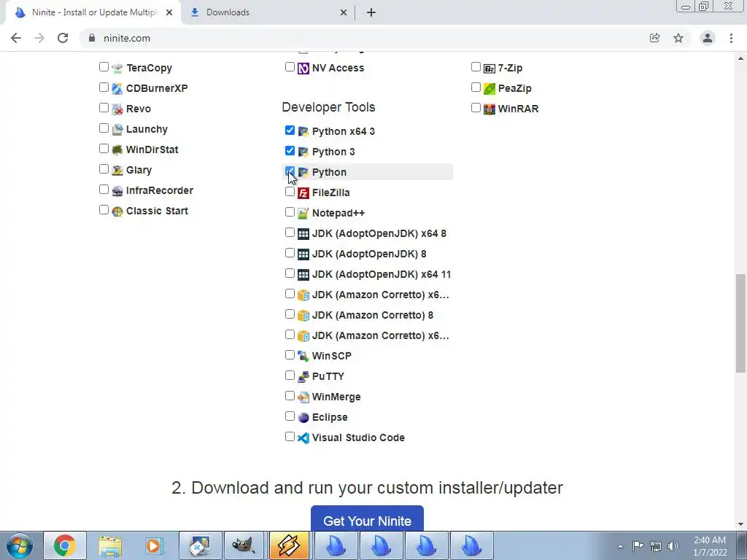Click the CDBurnerXP disc icon
Viewport: 747px width, 560px height.
coord(117,88)
